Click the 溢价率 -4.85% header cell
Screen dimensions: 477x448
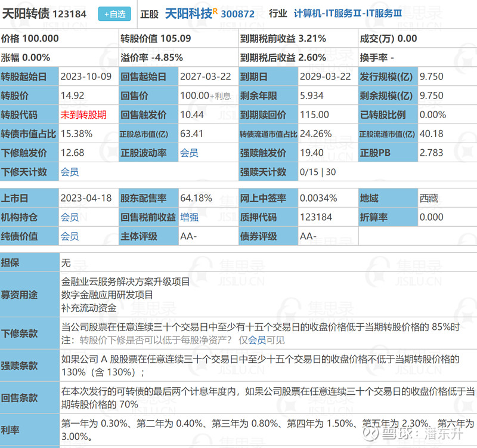pyautogui.click(x=151, y=58)
